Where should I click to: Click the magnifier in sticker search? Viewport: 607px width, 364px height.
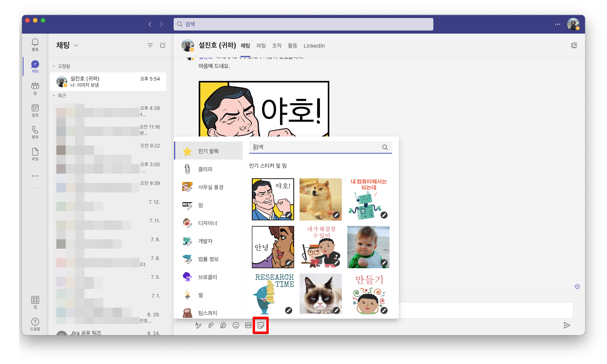pos(385,147)
